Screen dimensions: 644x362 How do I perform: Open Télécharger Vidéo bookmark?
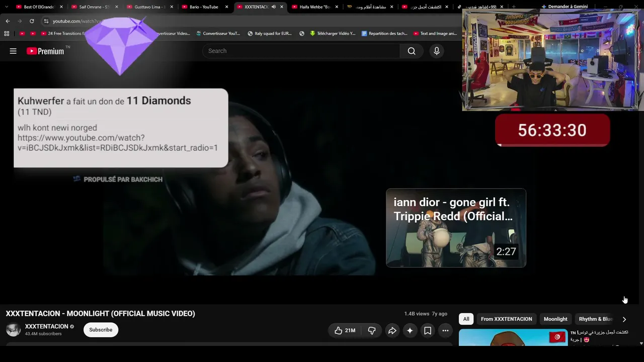tap(333, 34)
